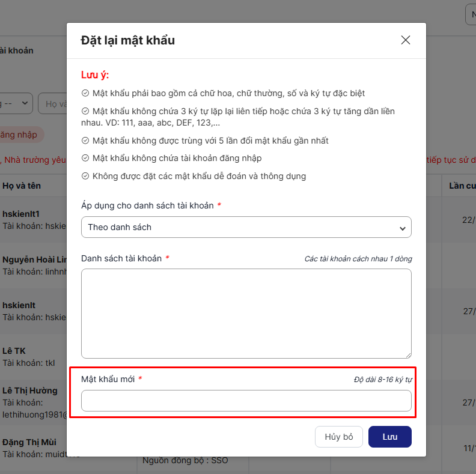
Task: Click check icon beside repeated characters rule
Action: [85, 112]
